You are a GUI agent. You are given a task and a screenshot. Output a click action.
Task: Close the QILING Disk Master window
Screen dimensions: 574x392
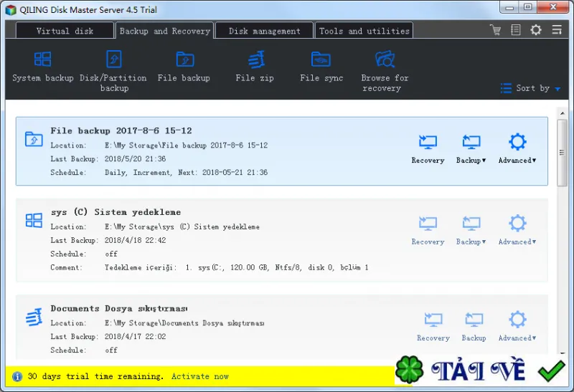[552, 7]
